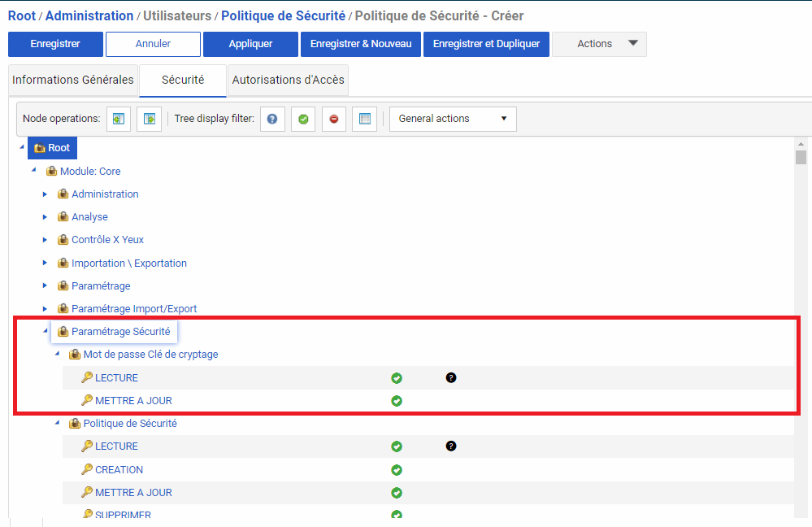Click the tree panel vertical scrollbar thumb
Viewport: 812px width, 527px height.
click(801, 157)
